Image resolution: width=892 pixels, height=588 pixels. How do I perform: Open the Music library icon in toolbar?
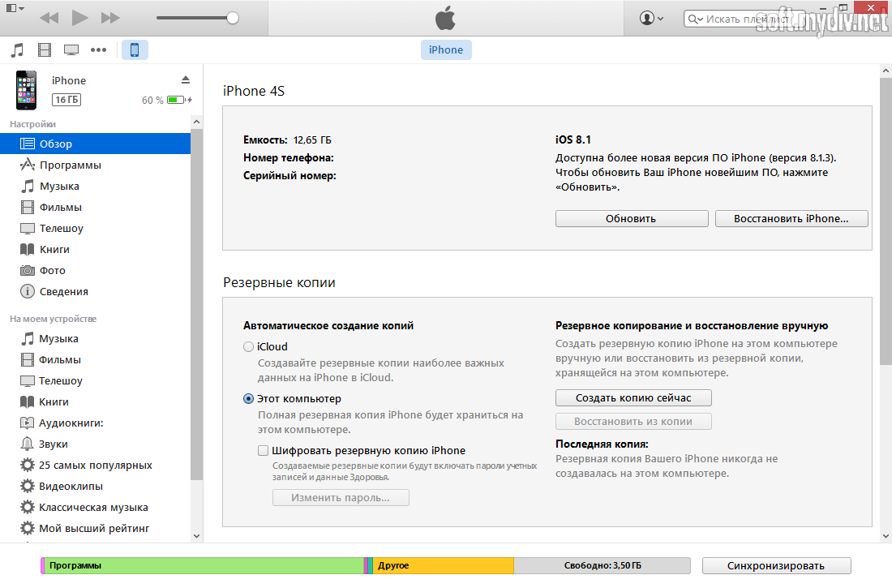(x=18, y=50)
